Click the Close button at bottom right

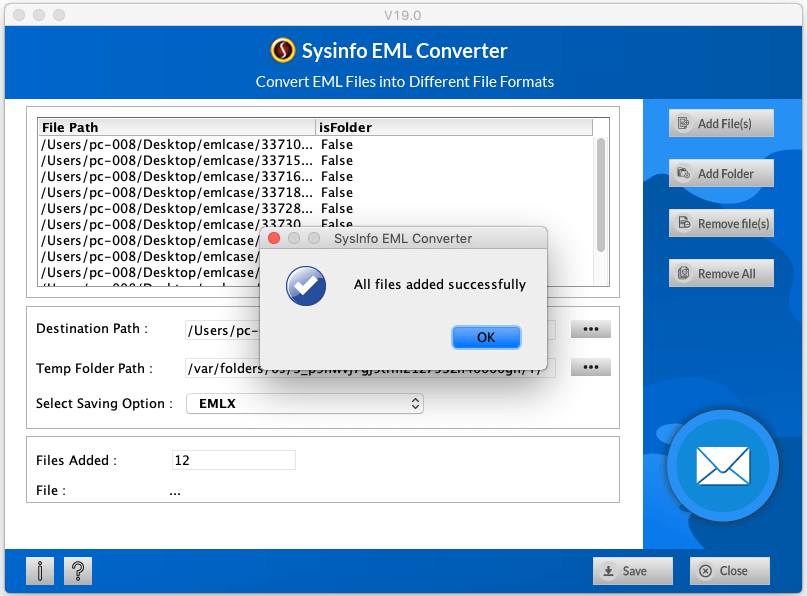pyautogui.click(x=730, y=571)
